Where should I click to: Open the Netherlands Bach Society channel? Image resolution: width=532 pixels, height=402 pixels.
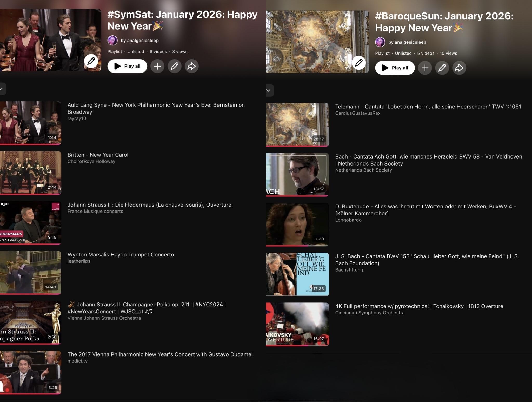363,170
